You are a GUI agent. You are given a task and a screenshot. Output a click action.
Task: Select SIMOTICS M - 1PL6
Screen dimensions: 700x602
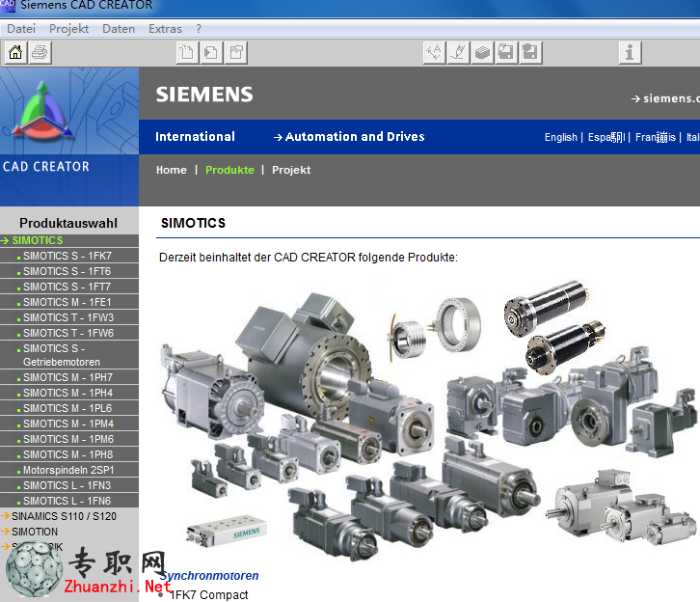pyautogui.click(x=69, y=408)
